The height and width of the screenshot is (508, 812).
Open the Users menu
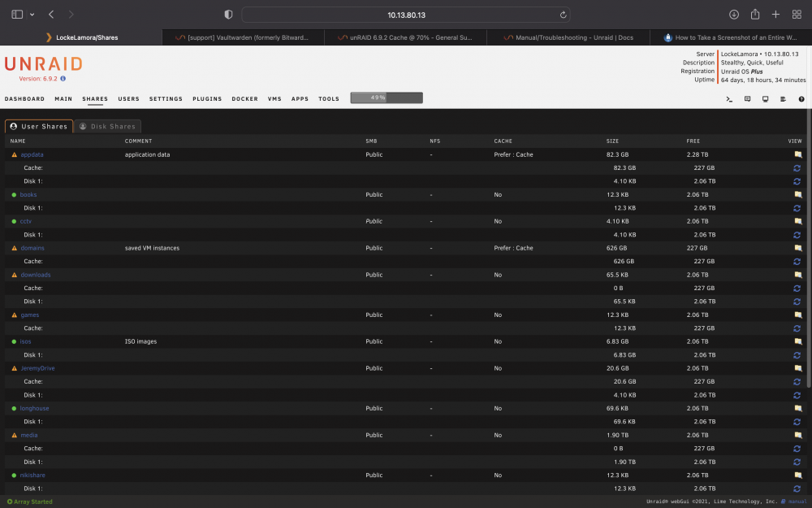(x=128, y=98)
